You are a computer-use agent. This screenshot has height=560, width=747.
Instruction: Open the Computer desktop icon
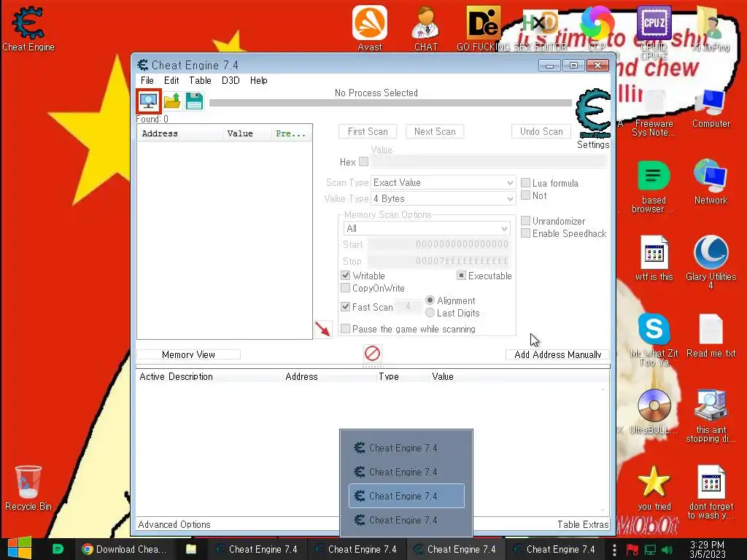(711, 109)
